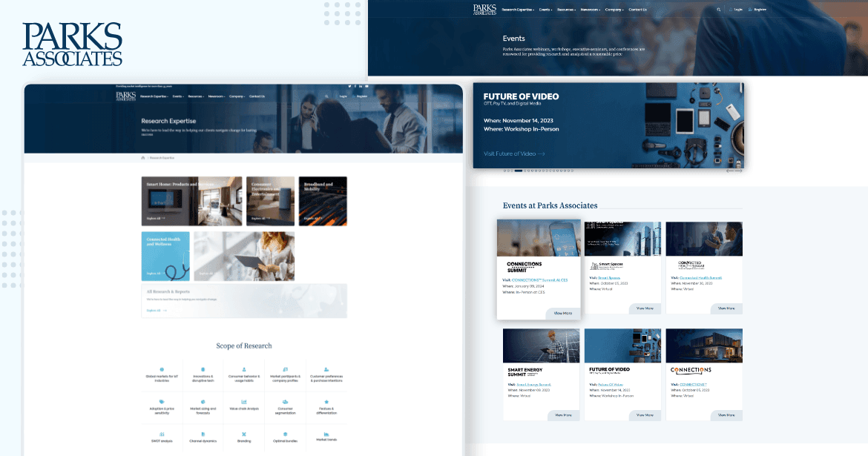Expand Company menu on Events page
This screenshot has width=868, height=456.
point(614,10)
